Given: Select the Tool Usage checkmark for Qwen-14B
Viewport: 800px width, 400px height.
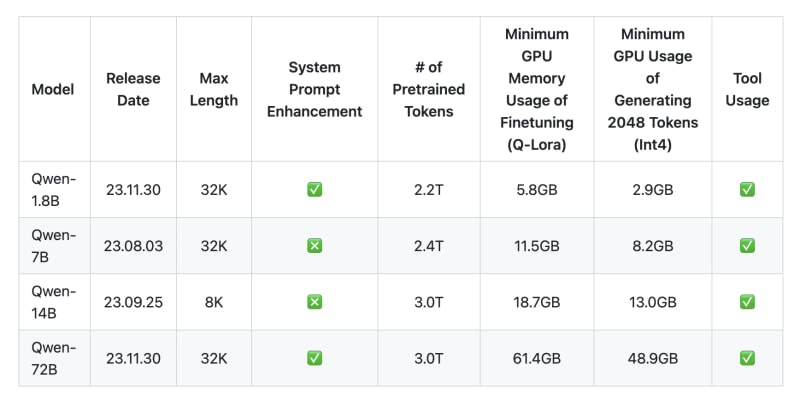Looking at the screenshot, I should tap(747, 302).
